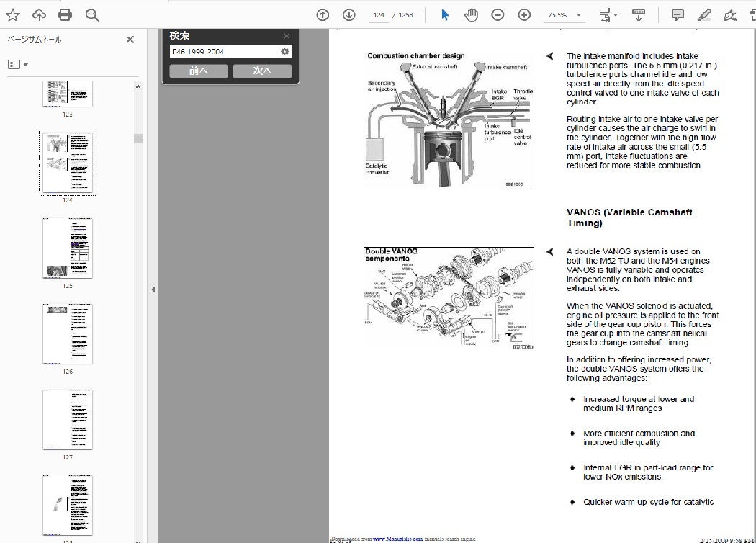Choose the hand pan tool
The width and height of the screenshot is (756, 543).
471,15
